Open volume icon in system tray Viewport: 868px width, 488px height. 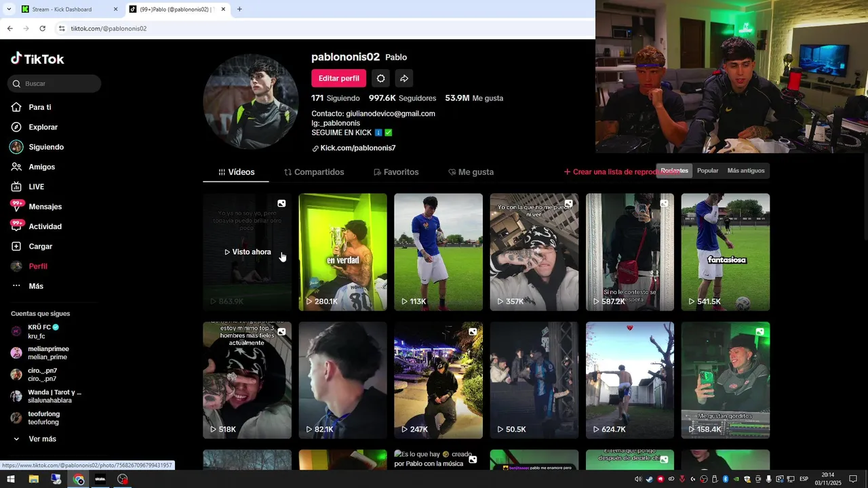coord(637,479)
